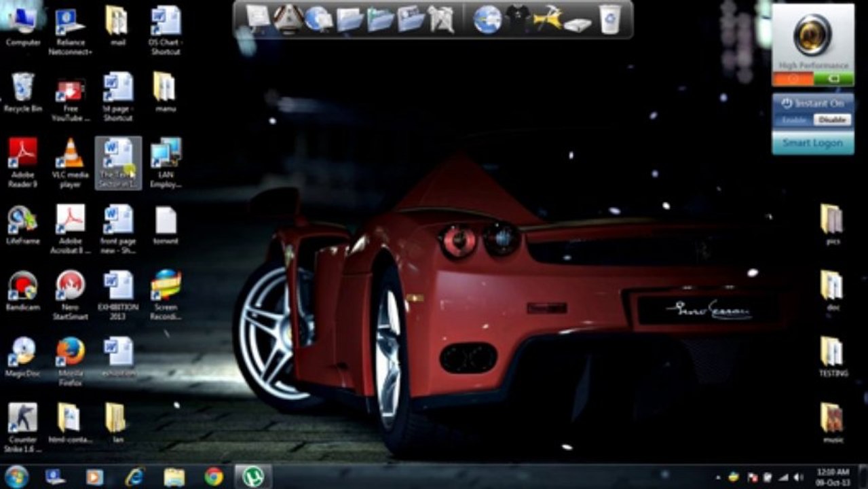This screenshot has width=868, height=489.
Task: Open Windows Explorer from taskbar
Action: [174, 477]
